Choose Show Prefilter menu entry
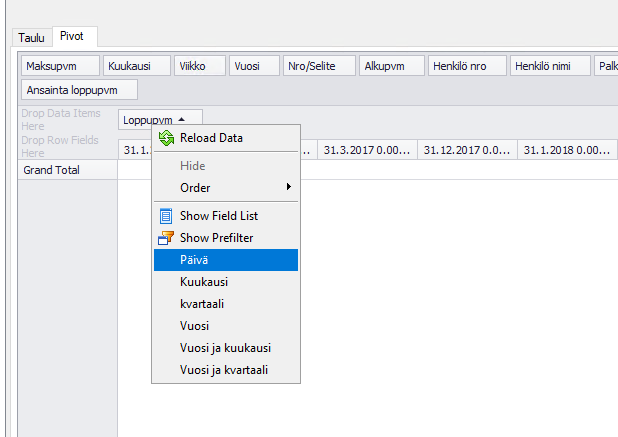This screenshot has height=437, width=618. [226, 238]
